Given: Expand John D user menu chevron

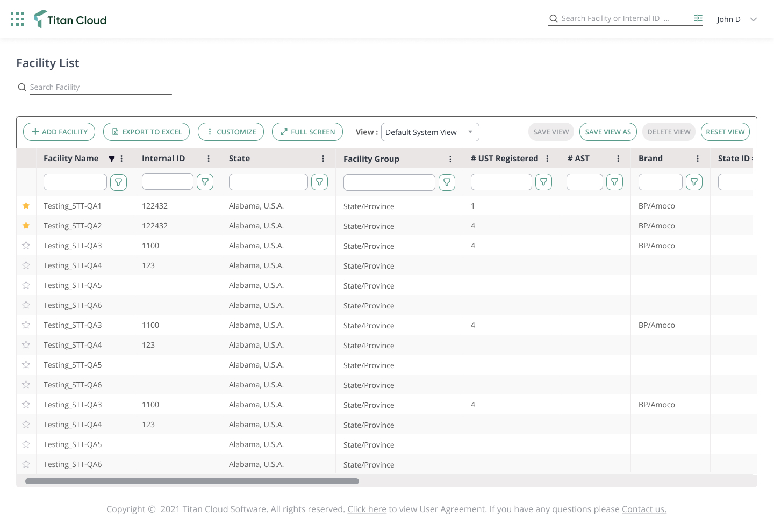Looking at the screenshot, I should pyautogui.click(x=754, y=19).
